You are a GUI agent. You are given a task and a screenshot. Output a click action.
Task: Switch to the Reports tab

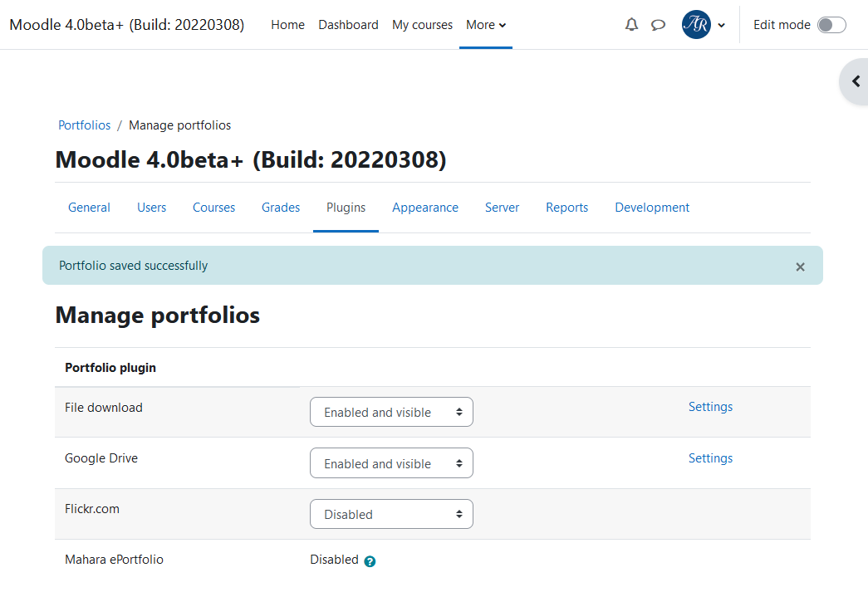566,208
